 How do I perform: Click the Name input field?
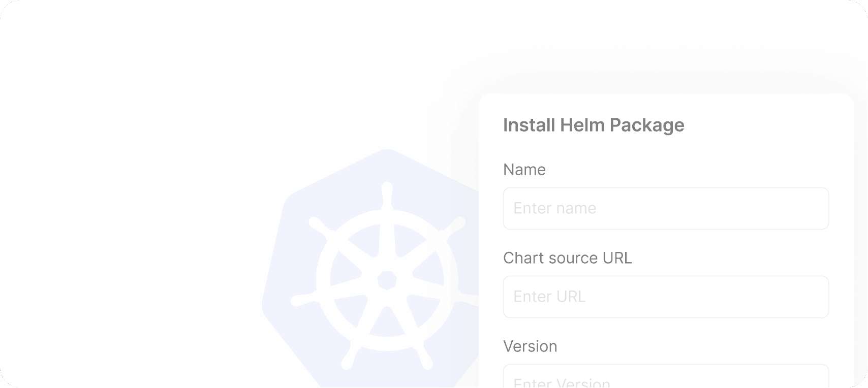point(666,208)
